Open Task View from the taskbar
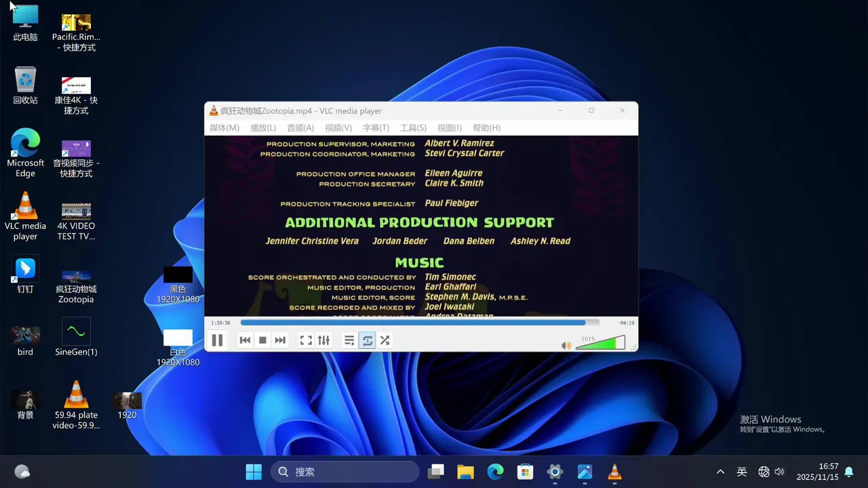This screenshot has height=488, width=868. (435, 472)
